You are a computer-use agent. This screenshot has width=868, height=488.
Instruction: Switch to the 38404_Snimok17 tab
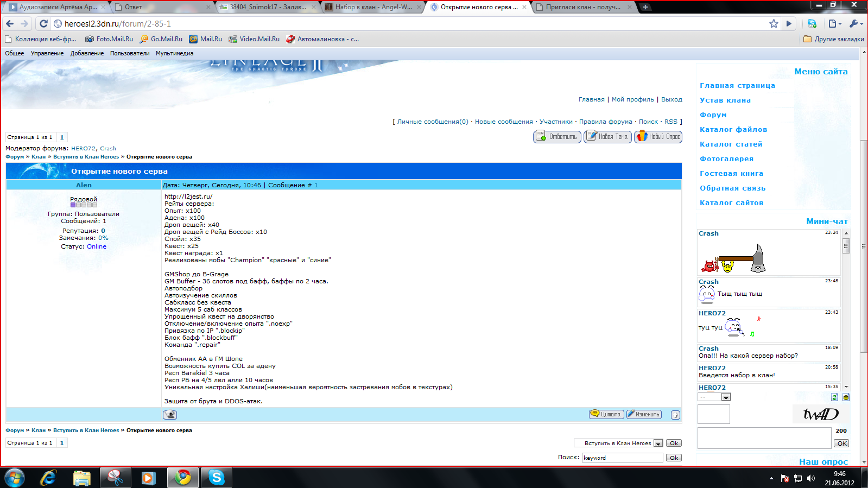click(x=267, y=7)
